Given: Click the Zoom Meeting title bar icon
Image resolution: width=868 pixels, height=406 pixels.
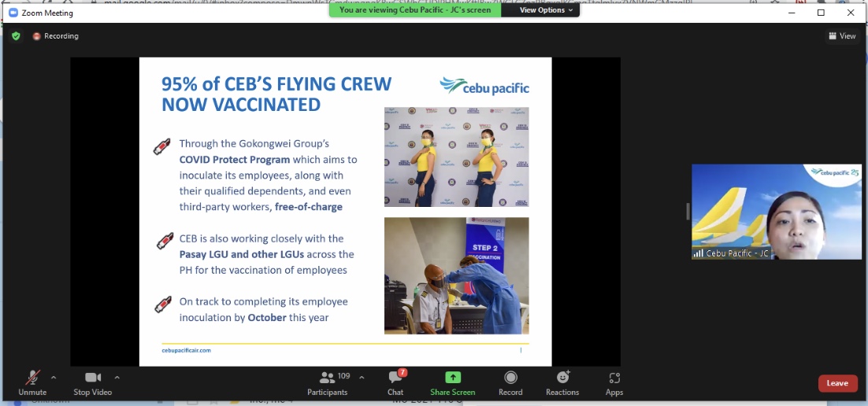Looking at the screenshot, I should (x=13, y=13).
